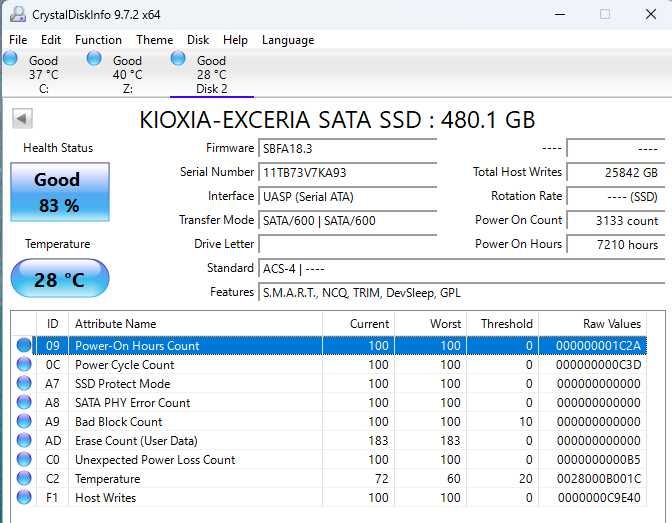Click the previous disk arrow button
Screen dimensions: 672x523
(x=22, y=118)
